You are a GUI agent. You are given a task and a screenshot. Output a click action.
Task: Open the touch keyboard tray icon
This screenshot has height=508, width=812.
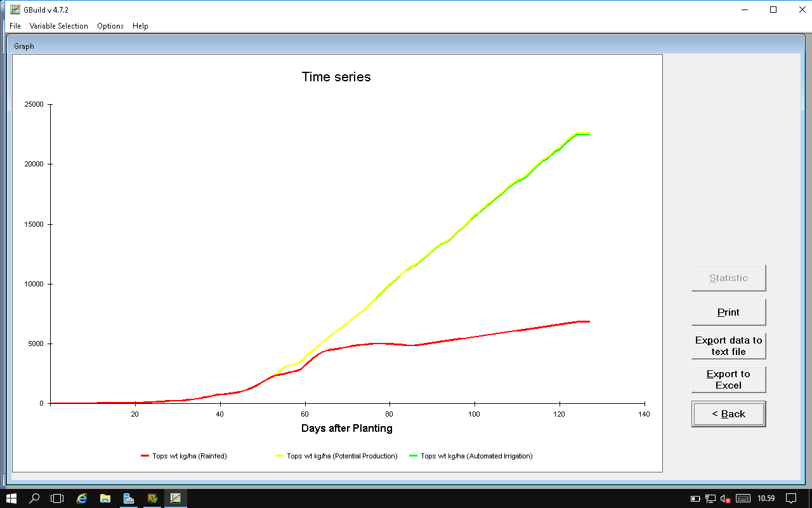tap(743, 498)
